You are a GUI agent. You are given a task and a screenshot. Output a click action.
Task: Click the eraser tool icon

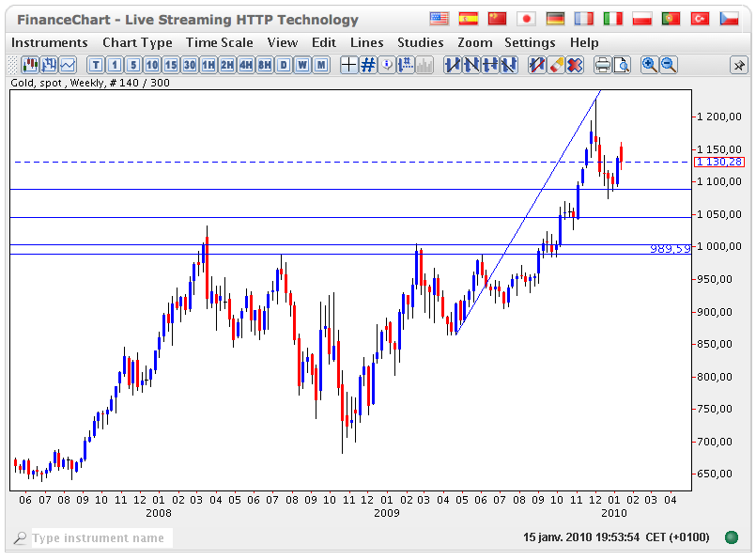(556, 65)
